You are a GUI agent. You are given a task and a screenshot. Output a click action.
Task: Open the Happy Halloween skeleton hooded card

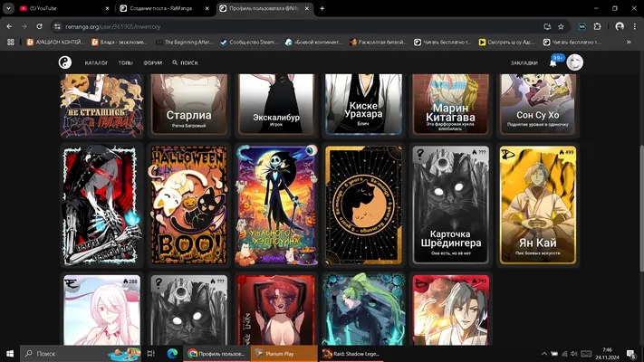[101, 205]
